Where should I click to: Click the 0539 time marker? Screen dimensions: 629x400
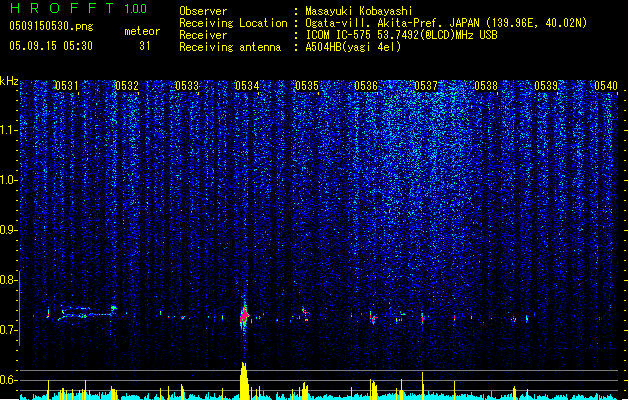click(546, 86)
